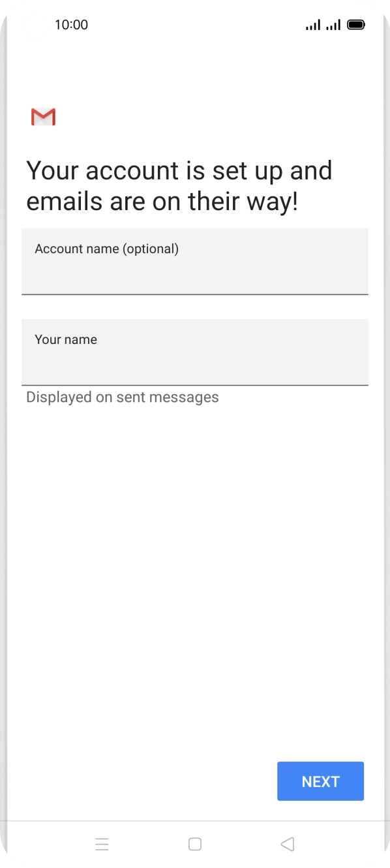Click the Gmail envelope icon

tap(43, 117)
